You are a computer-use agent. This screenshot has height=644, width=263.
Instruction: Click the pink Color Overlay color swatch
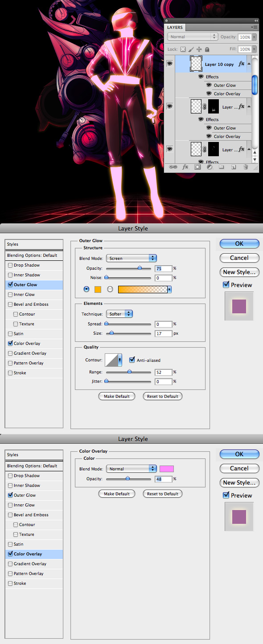coord(167,469)
